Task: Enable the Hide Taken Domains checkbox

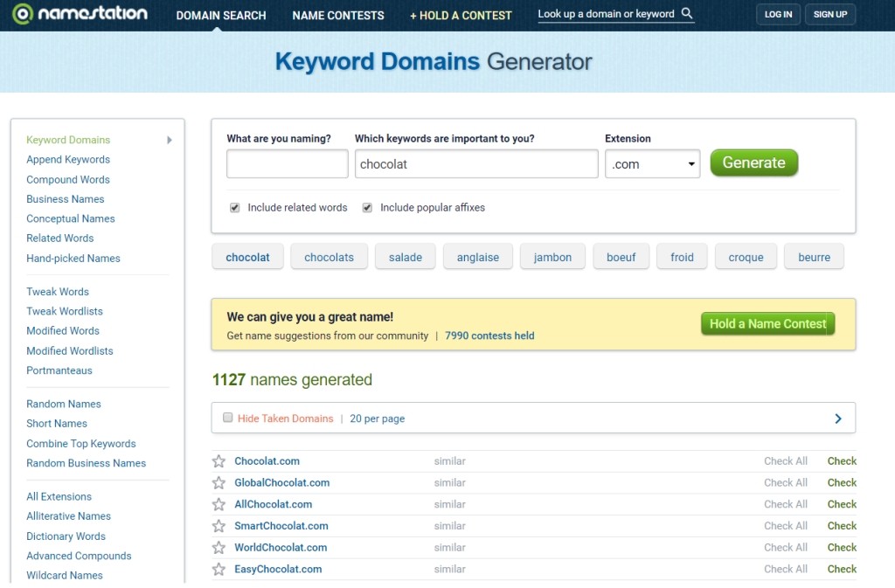Action: pos(228,418)
